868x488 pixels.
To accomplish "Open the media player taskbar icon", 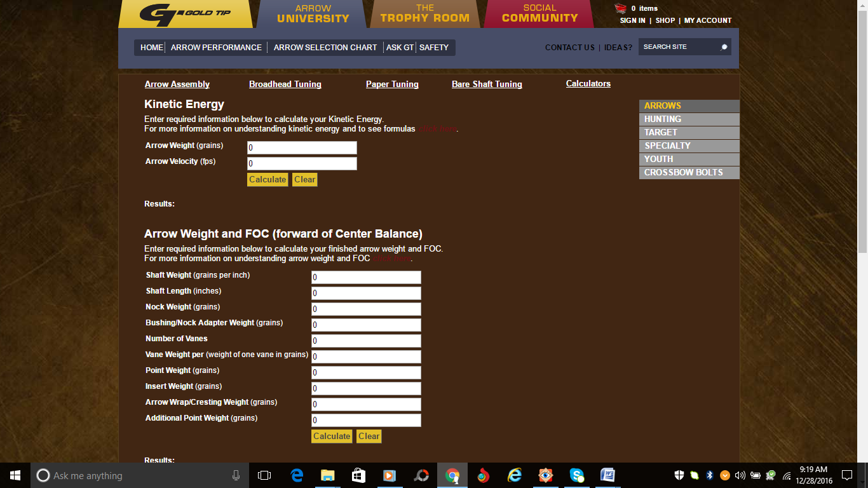I will (x=390, y=475).
